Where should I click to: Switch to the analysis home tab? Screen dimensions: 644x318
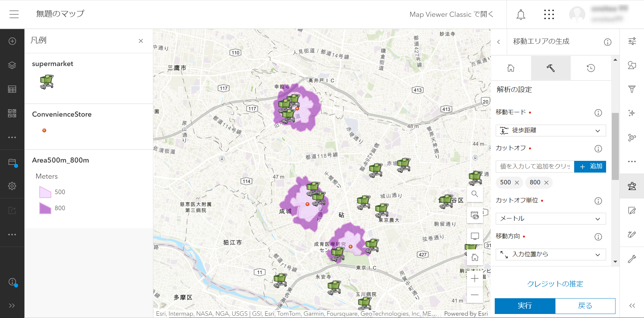(511, 68)
